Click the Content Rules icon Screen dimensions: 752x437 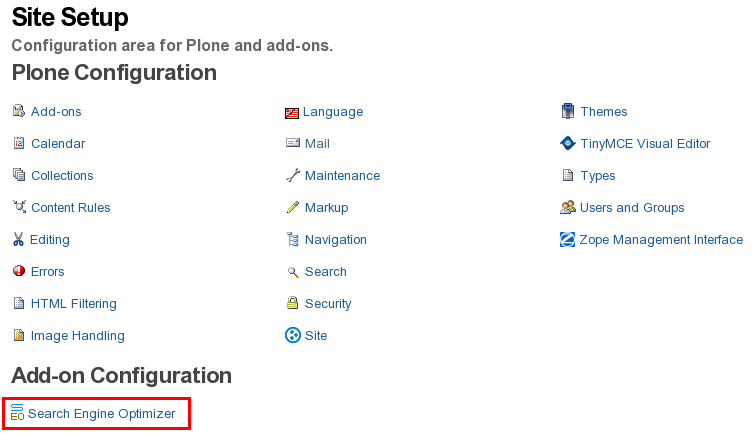click(19, 208)
